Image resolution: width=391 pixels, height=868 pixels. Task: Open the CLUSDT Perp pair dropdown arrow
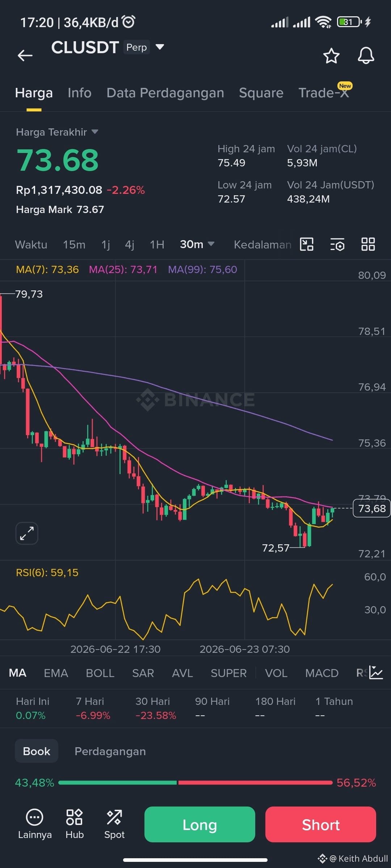[x=160, y=47]
